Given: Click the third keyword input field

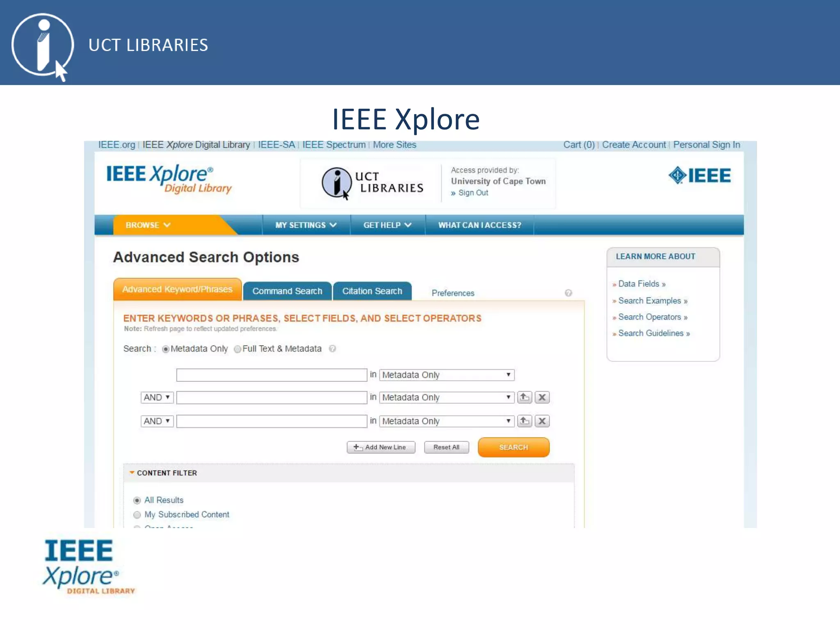Looking at the screenshot, I should (x=272, y=421).
